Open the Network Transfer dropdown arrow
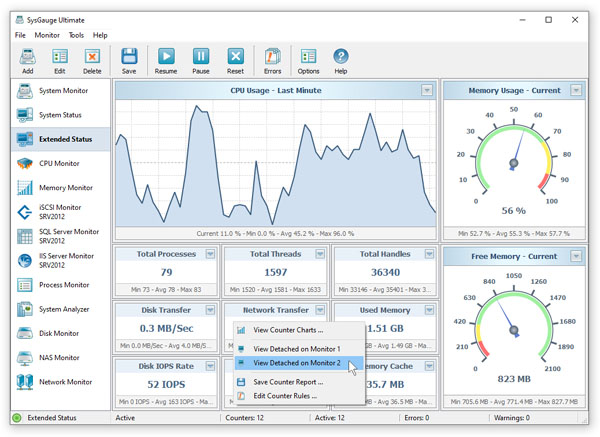Screen dimensions: 600x437 (320, 310)
